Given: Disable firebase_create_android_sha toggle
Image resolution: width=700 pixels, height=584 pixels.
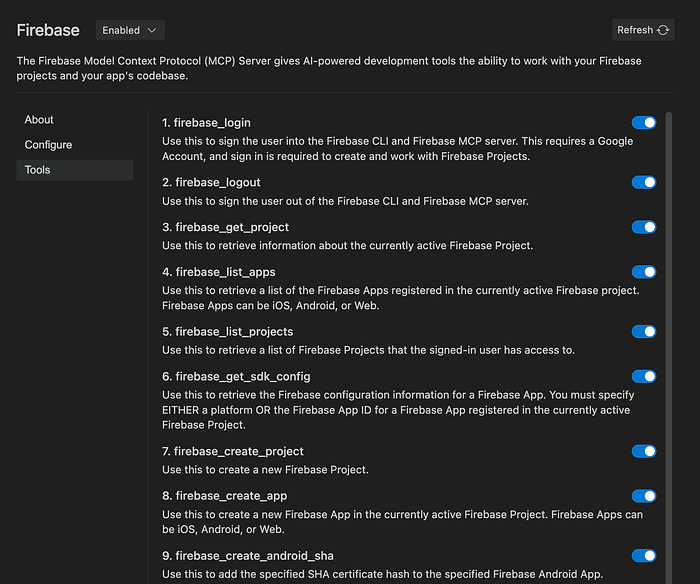Looking at the screenshot, I should coord(643,556).
